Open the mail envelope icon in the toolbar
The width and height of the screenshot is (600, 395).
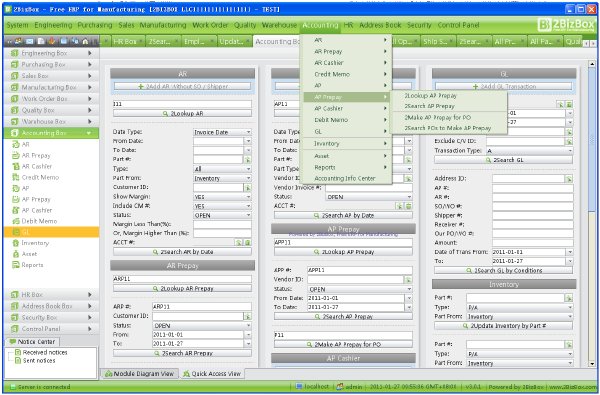[x=29, y=41]
